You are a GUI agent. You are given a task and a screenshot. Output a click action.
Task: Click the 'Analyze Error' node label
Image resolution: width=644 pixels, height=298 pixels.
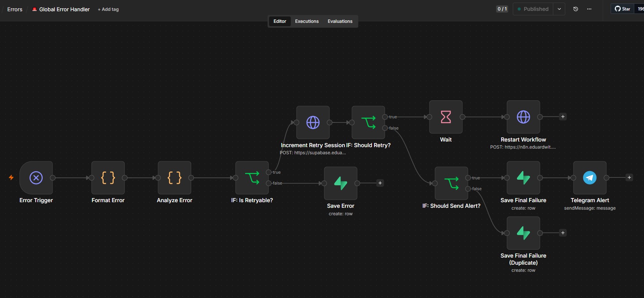(x=174, y=200)
